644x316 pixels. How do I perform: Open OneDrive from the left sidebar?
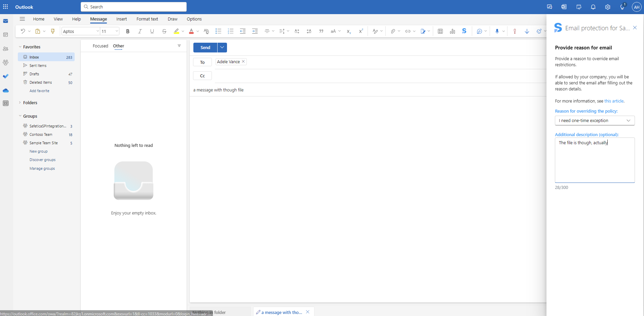[x=6, y=90]
